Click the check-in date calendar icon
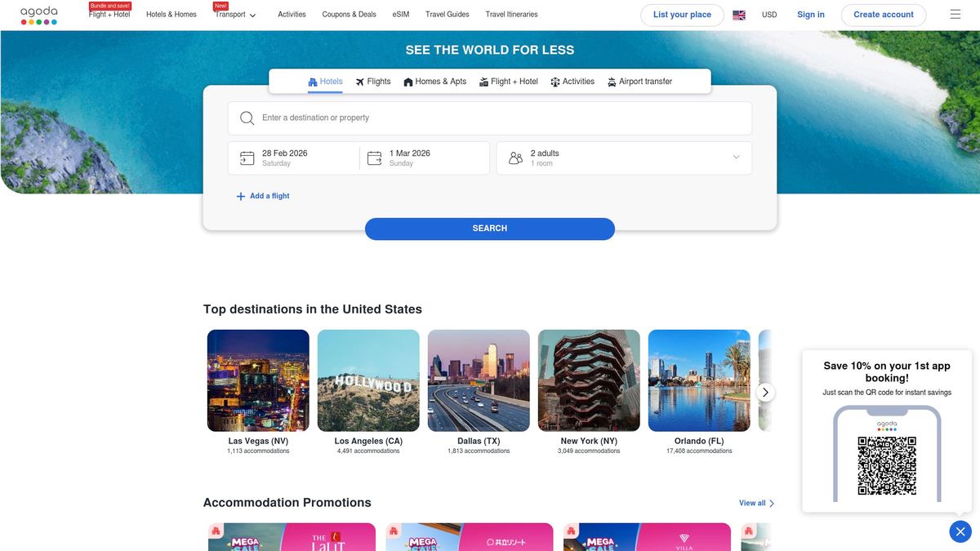 [x=247, y=158]
